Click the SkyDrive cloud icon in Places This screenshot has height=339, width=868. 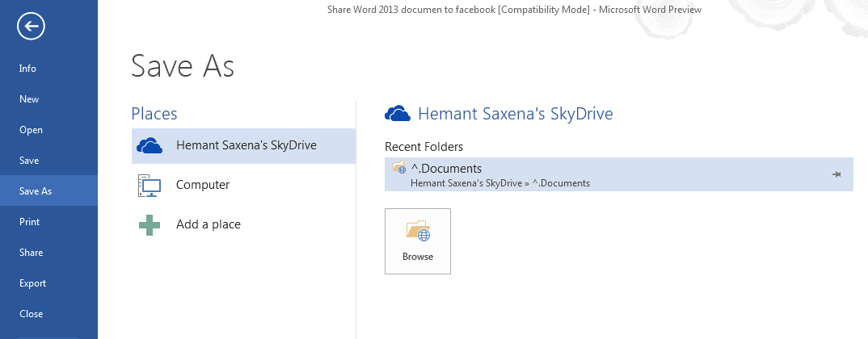click(x=150, y=146)
